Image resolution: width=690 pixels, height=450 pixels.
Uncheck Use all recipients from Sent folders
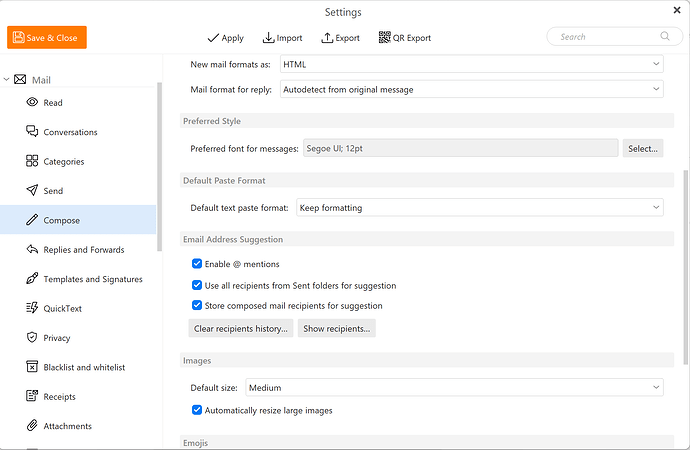pyautogui.click(x=197, y=285)
